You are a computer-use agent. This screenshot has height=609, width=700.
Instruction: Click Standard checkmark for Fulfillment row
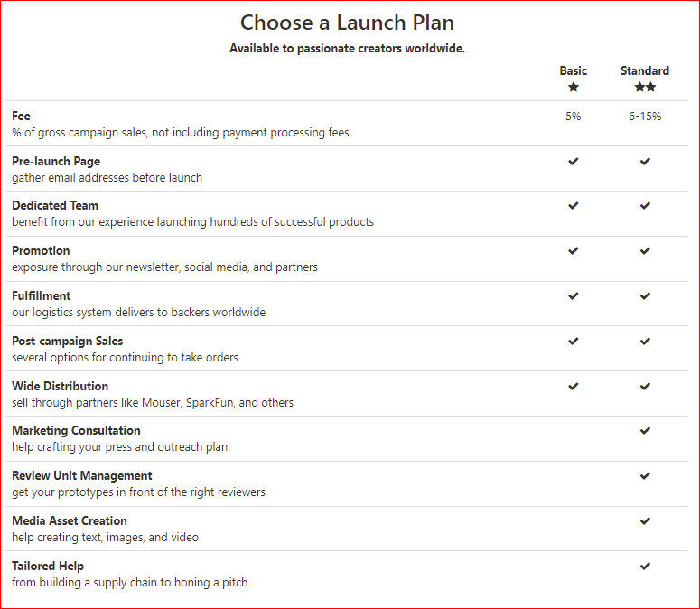point(645,296)
